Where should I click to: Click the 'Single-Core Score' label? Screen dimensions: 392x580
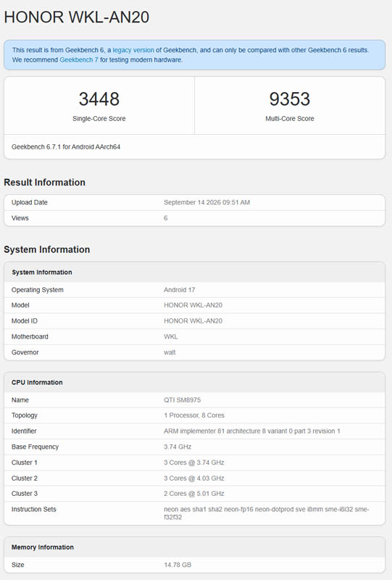click(x=99, y=118)
